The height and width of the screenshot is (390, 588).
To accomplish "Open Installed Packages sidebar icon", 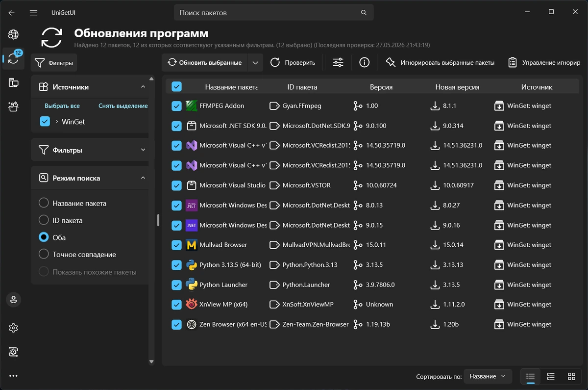I will [13, 82].
